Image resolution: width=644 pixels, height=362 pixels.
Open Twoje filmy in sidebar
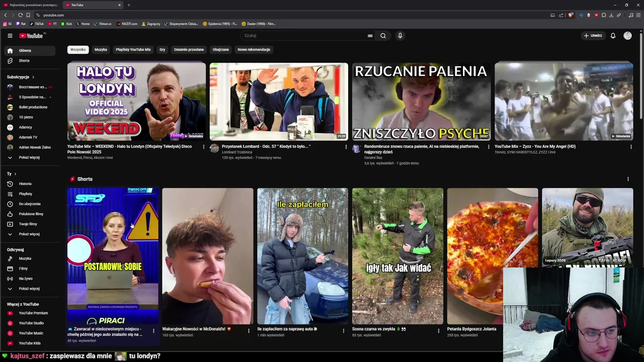point(30,224)
